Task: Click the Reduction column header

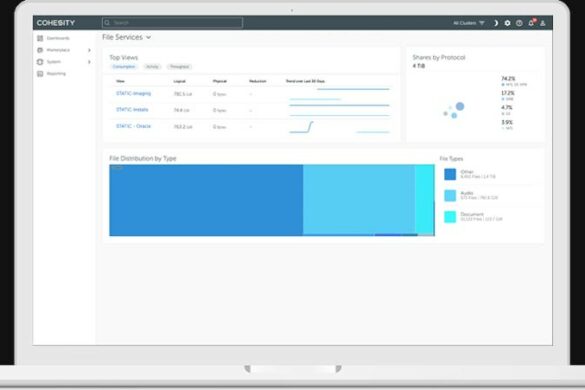Action: pyautogui.click(x=258, y=81)
